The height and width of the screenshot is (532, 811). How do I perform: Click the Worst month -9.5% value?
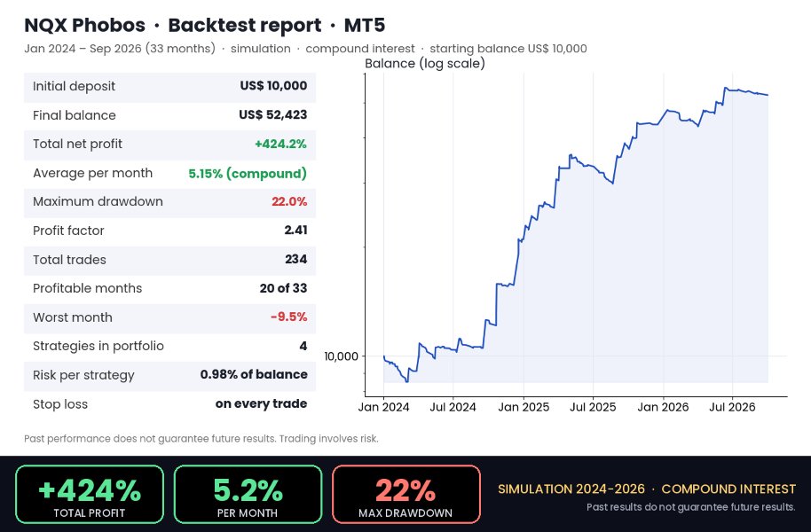288,317
